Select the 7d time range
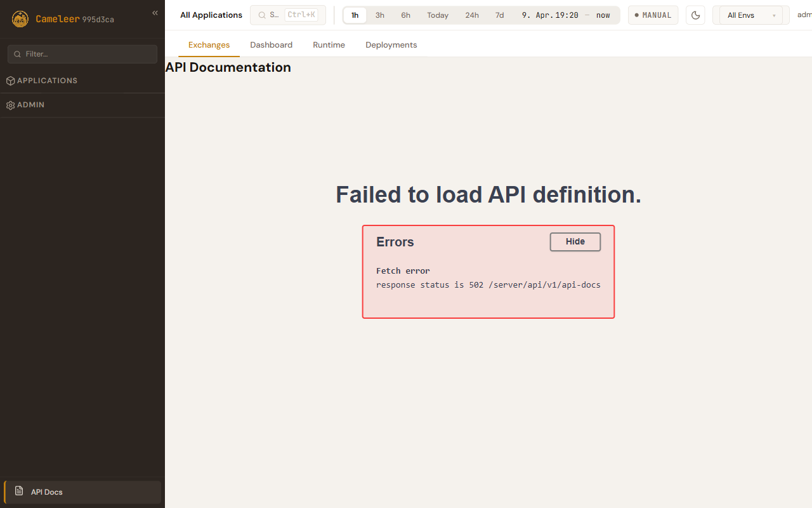Image resolution: width=812 pixels, height=508 pixels. (x=499, y=15)
